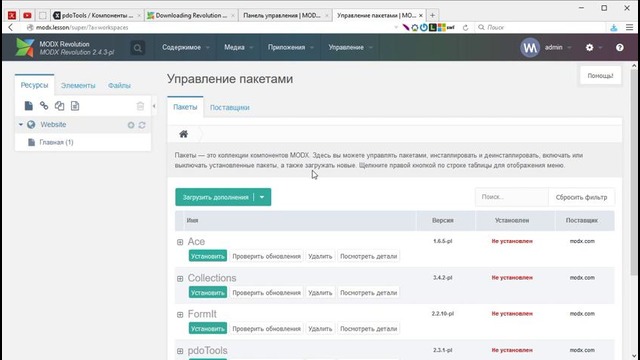
Task: Open a new browser tab
Action: (x=432, y=16)
